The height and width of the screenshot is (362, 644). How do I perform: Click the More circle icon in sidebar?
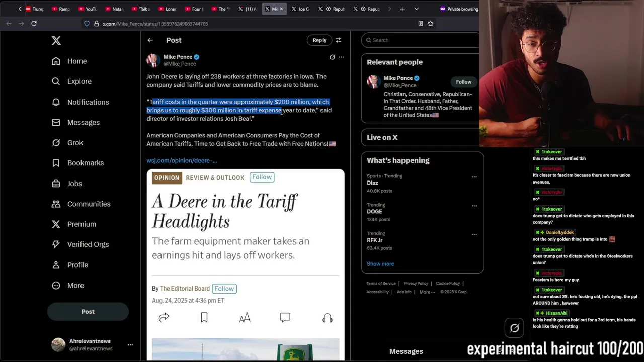pyautogui.click(x=56, y=285)
